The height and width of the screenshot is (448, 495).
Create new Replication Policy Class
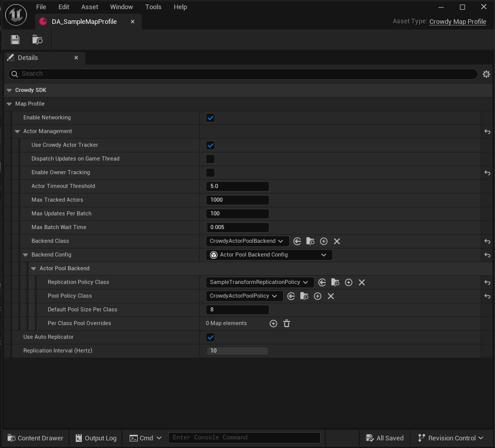click(x=349, y=282)
